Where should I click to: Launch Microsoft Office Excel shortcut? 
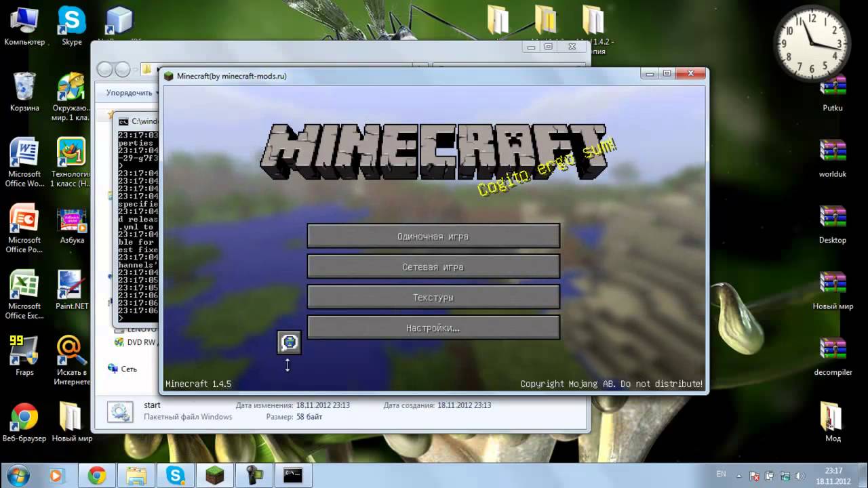(x=24, y=295)
